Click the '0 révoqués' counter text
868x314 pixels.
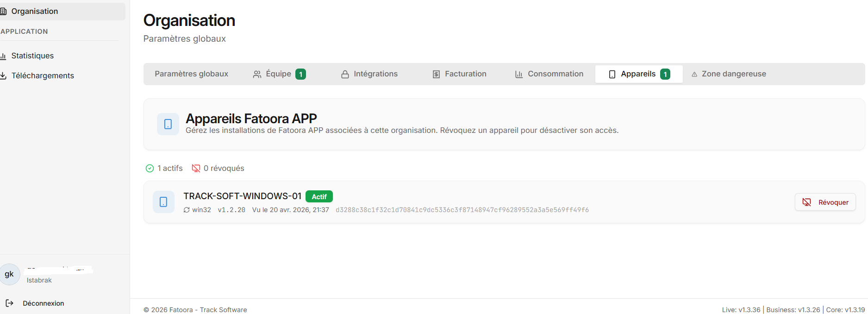coord(224,168)
